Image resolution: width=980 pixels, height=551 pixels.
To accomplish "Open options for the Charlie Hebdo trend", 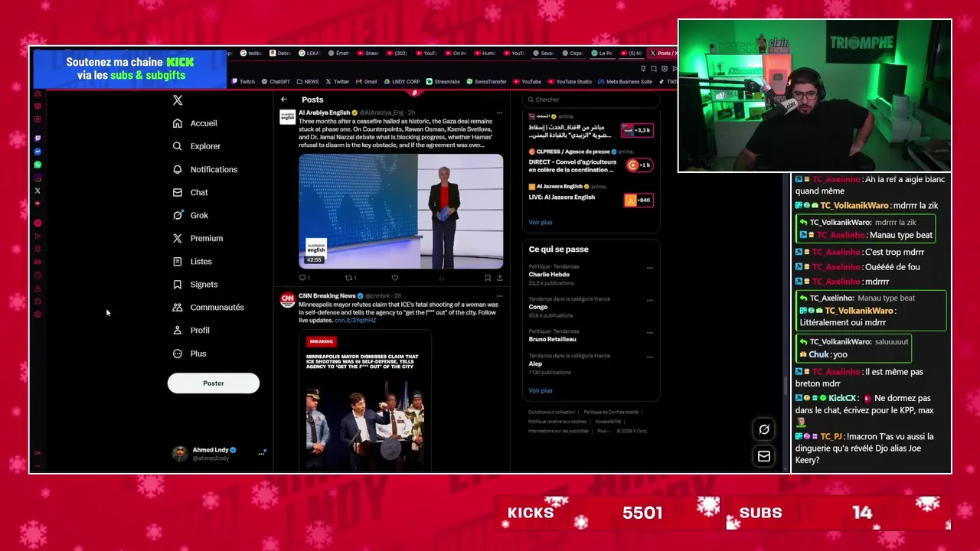I will coord(649,268).
